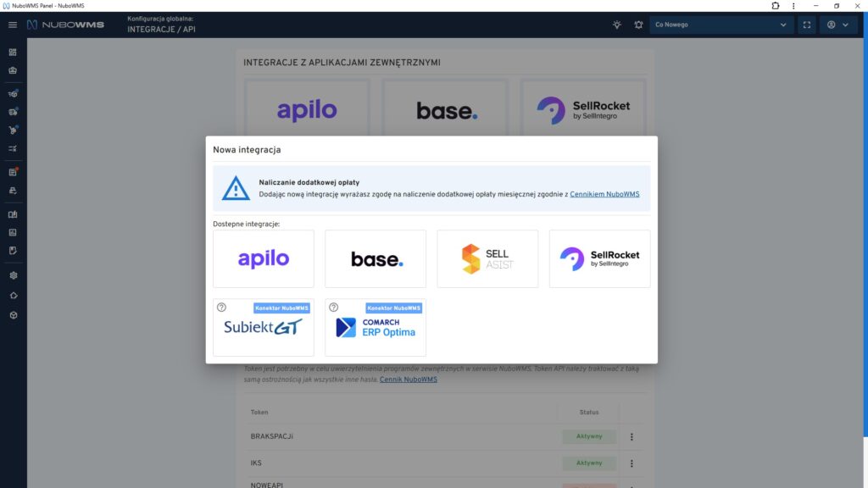Select the Comarch ERP Optima connector tile
Image resolution: width=868 pixels, height=488 pixels.
376,328
